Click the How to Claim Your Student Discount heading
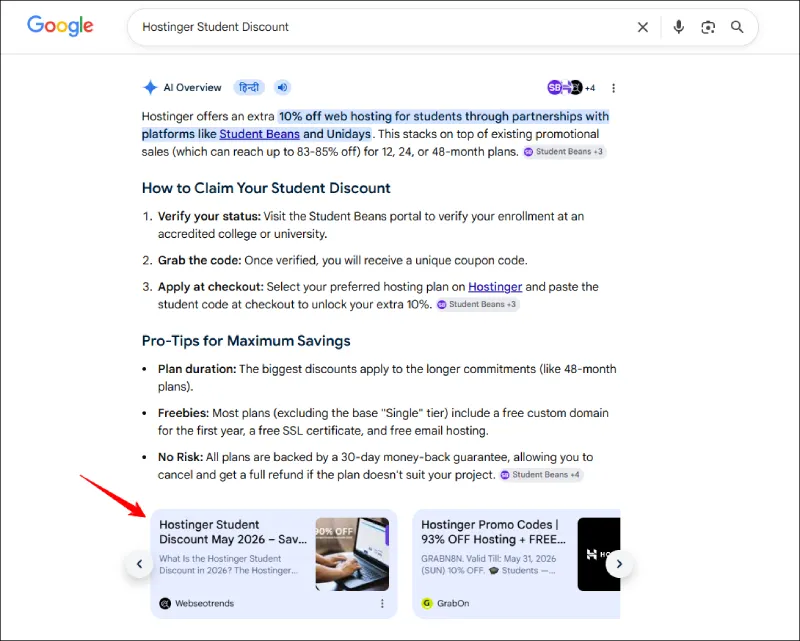 point(266,188)
